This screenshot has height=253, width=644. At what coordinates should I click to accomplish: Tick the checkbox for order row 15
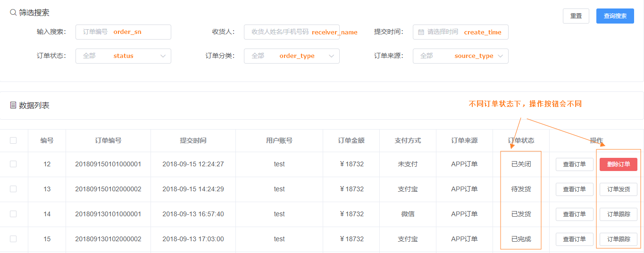pos(13,239)
